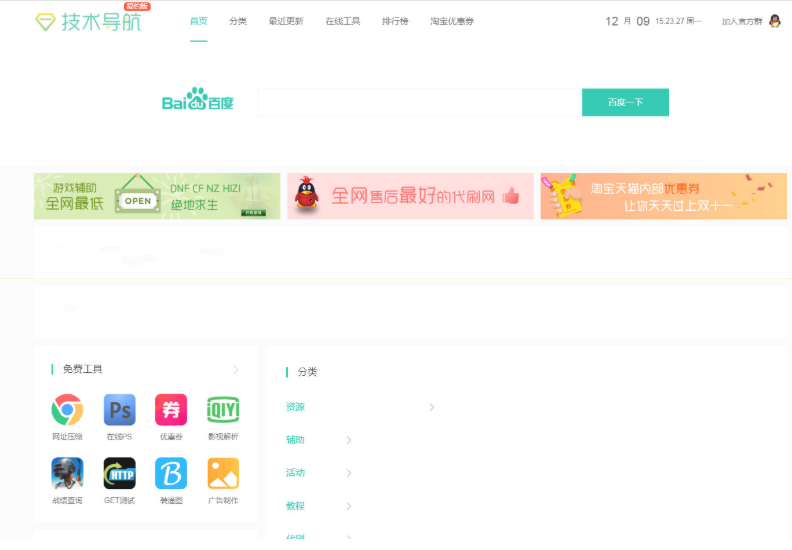Open the 分类 navigation menu item
Image resolution: width=792 pixels, height=550 pixels.
coord(238,21)
